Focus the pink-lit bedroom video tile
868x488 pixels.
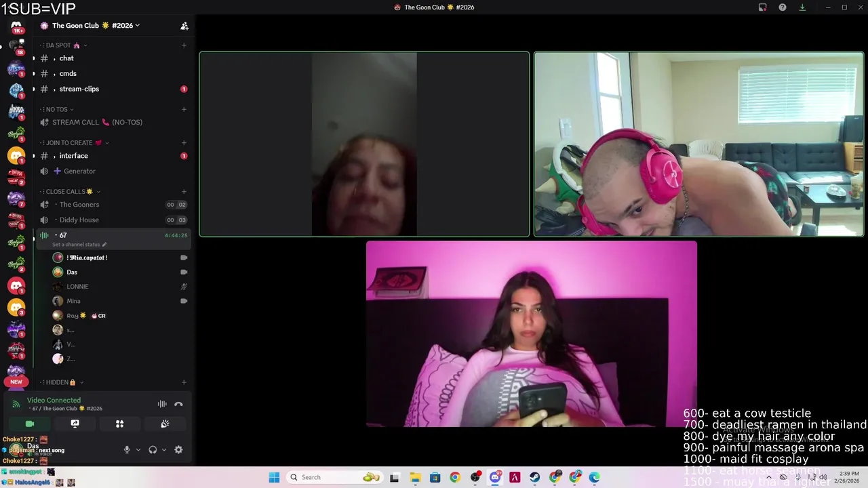click(532, 334)
